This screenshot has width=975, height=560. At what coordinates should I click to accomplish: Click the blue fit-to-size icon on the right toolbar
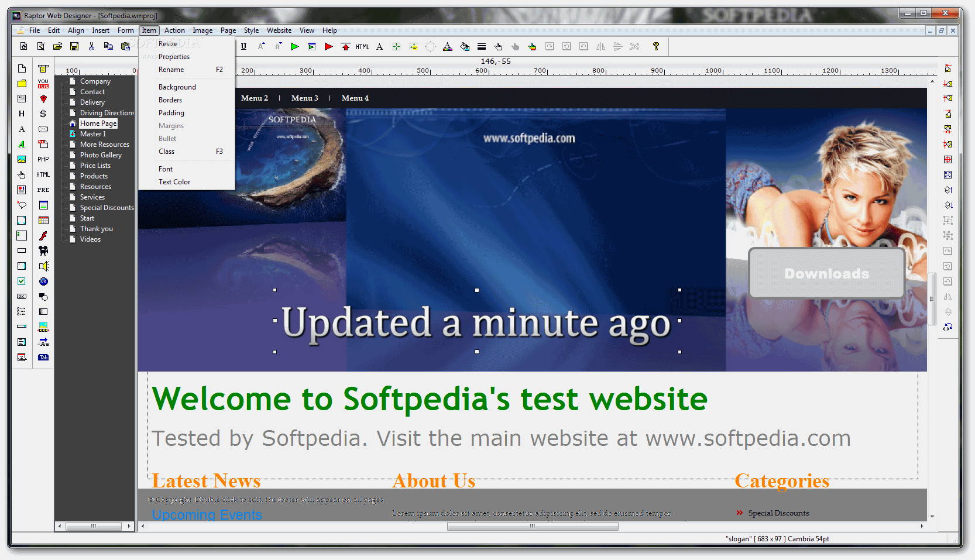coord(948,174)
